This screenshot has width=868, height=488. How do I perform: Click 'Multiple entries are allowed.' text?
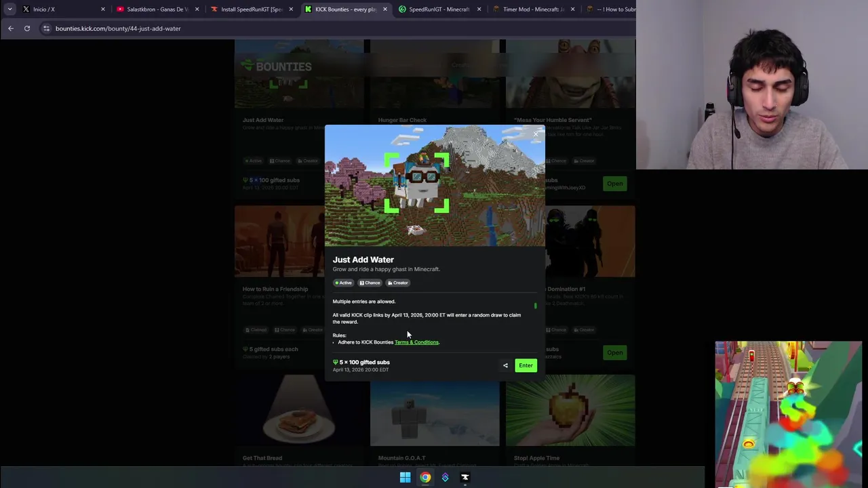click(363, 302)
